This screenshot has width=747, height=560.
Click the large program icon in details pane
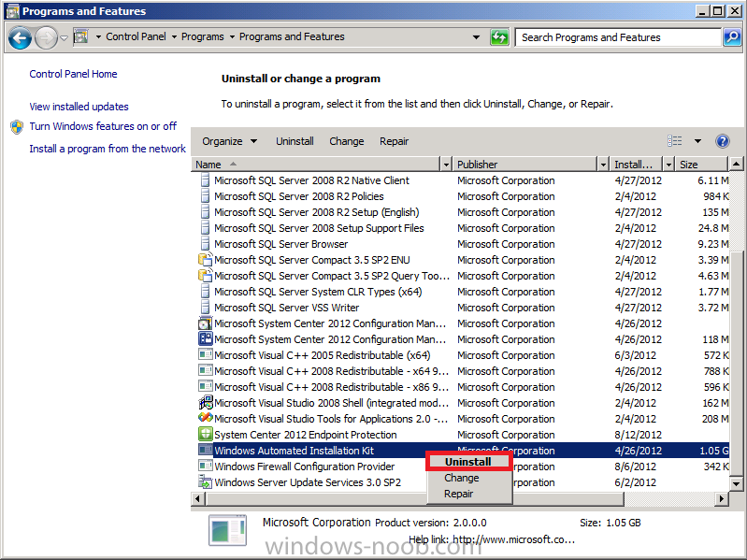[x=228, y=529]
